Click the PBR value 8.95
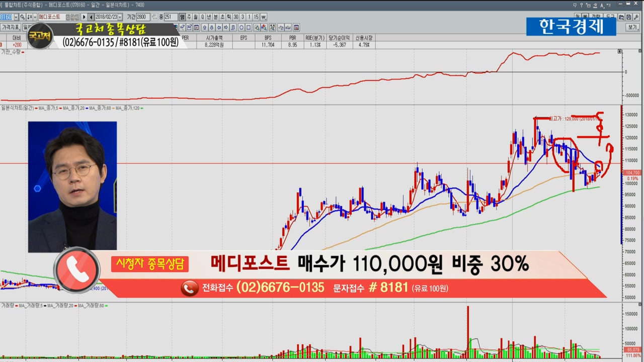The height and width of the screenshot is (362, 644). [292, 45]
